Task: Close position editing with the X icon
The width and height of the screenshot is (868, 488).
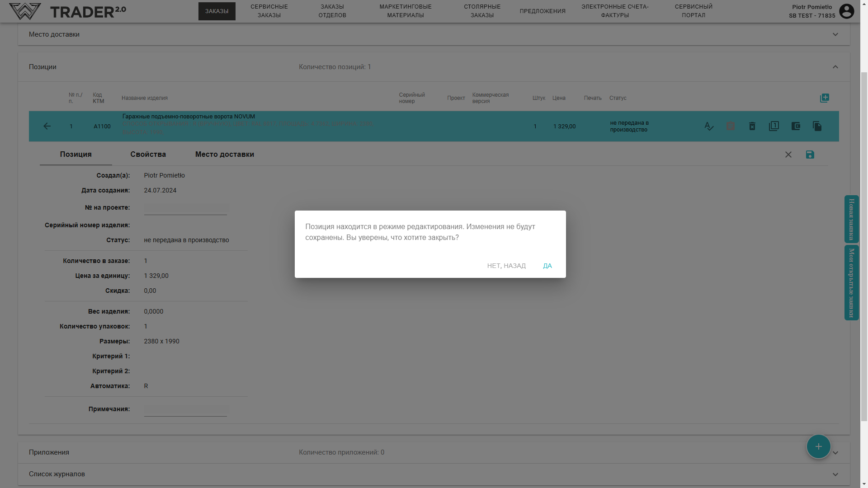Action: [x=788, y=155]
